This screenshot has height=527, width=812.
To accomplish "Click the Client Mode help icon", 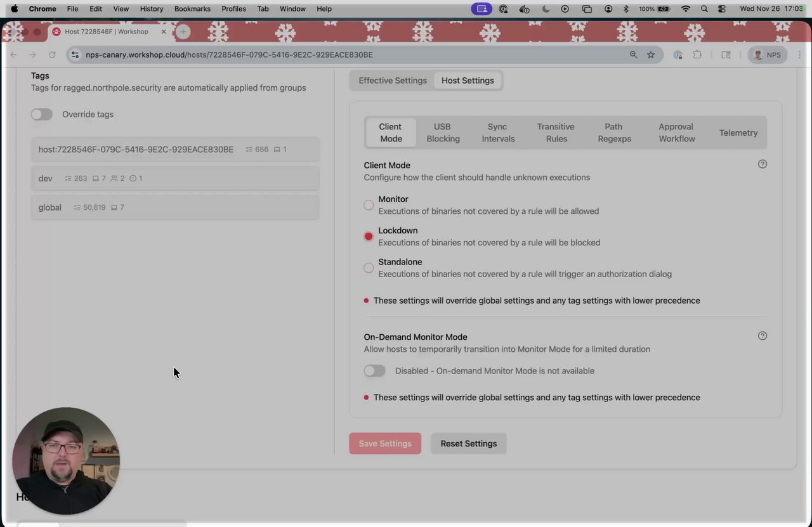I will (763, 164).
